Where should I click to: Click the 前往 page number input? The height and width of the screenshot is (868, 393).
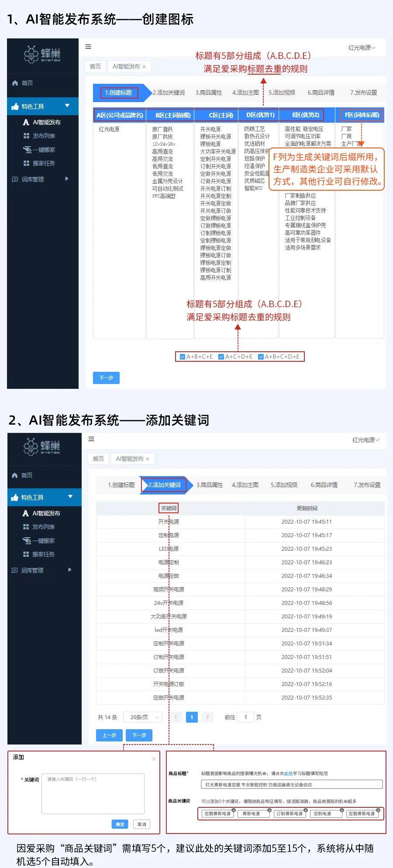245,717
